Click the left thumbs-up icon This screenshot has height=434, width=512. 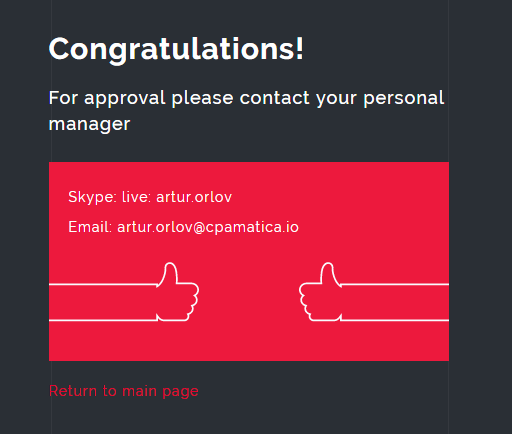coord(177,292)
